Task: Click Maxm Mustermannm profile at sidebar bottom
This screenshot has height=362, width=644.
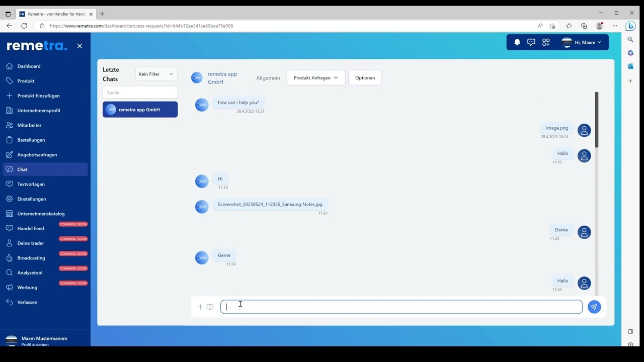Action: 44,341
